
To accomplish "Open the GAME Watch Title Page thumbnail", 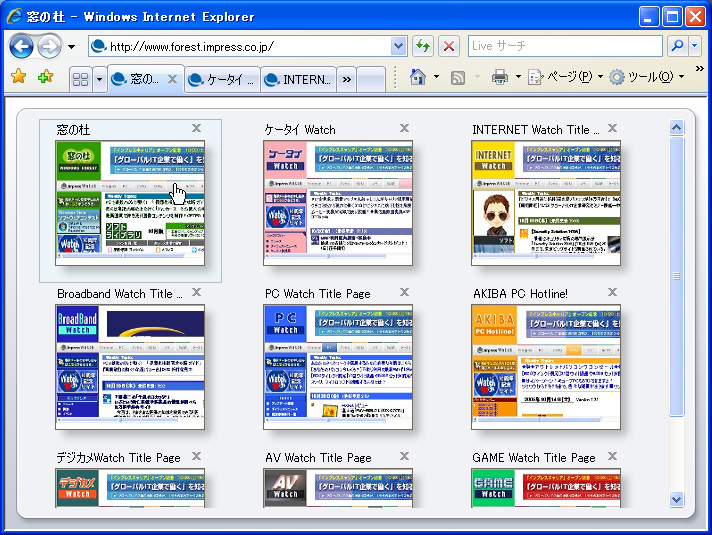I will point(546,488).
